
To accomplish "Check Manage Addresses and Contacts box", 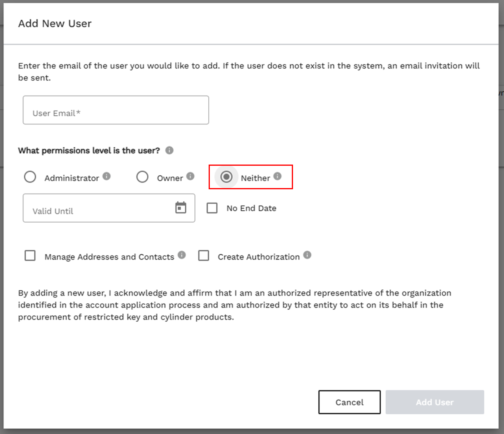I will [30, 256].
